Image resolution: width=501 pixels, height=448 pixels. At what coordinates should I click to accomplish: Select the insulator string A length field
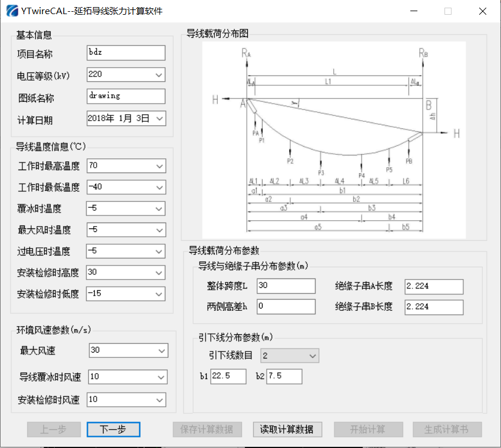coord(433,286)
